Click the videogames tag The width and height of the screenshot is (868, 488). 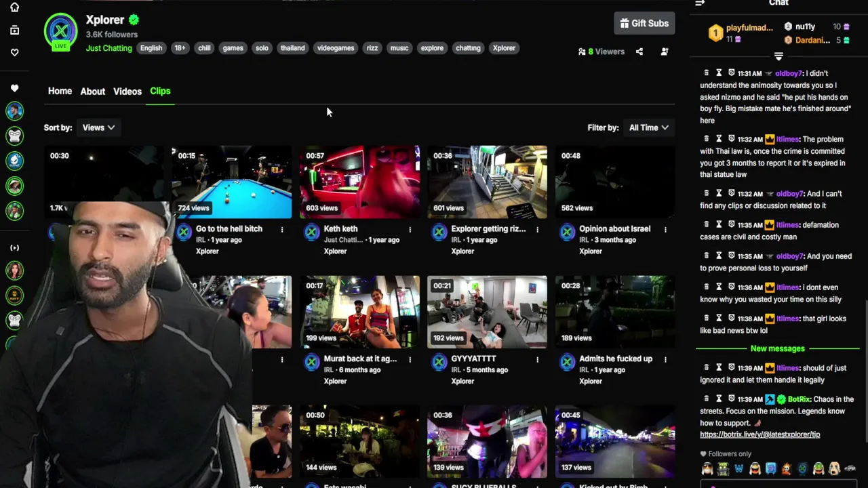coord(336,48)
